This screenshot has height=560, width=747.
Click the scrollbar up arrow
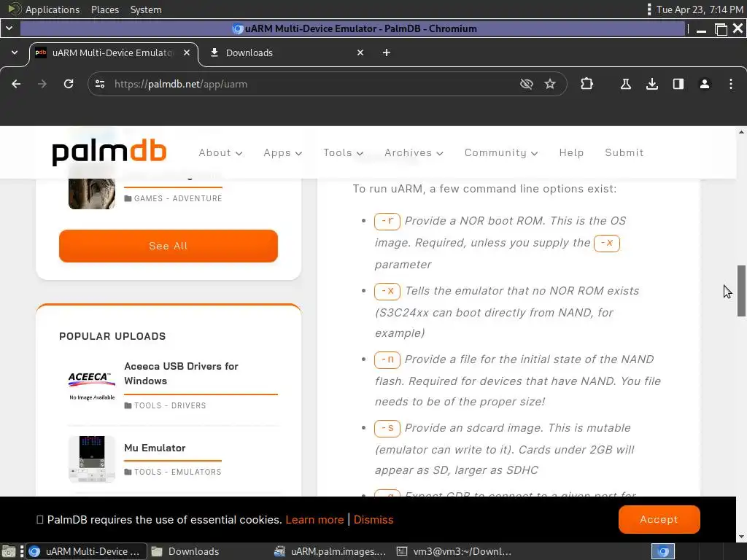coord(741,132)
